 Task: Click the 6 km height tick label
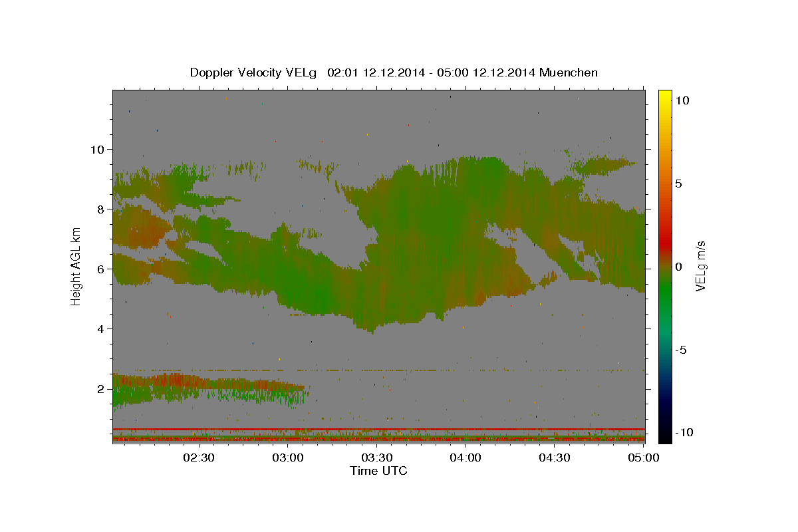click(102, 269)
